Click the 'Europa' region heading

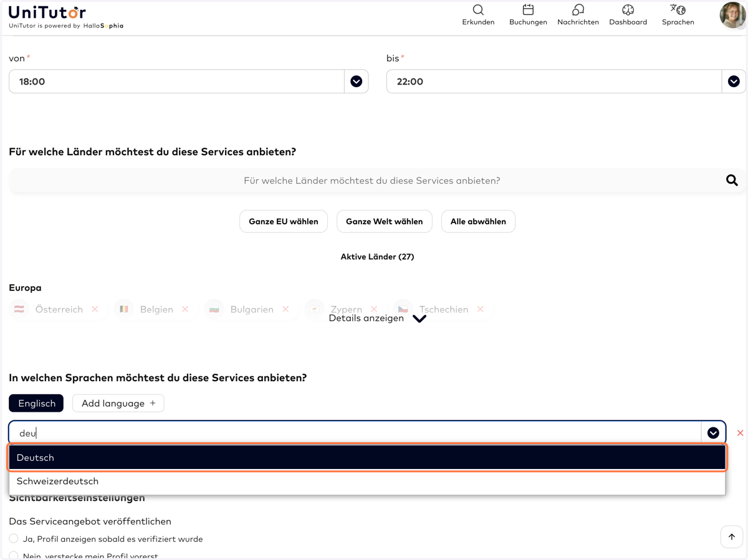tap(25, 288)
